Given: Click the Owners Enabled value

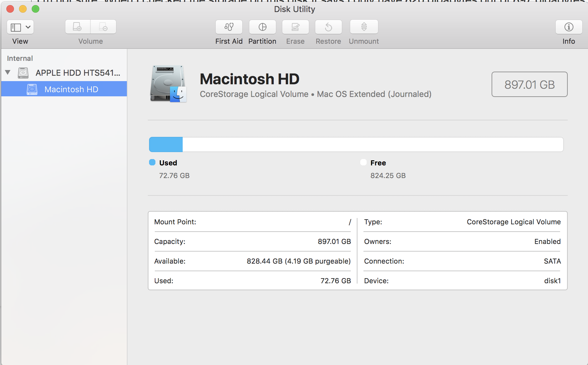Looking at the screenshot, I should [x=547, y=241].
